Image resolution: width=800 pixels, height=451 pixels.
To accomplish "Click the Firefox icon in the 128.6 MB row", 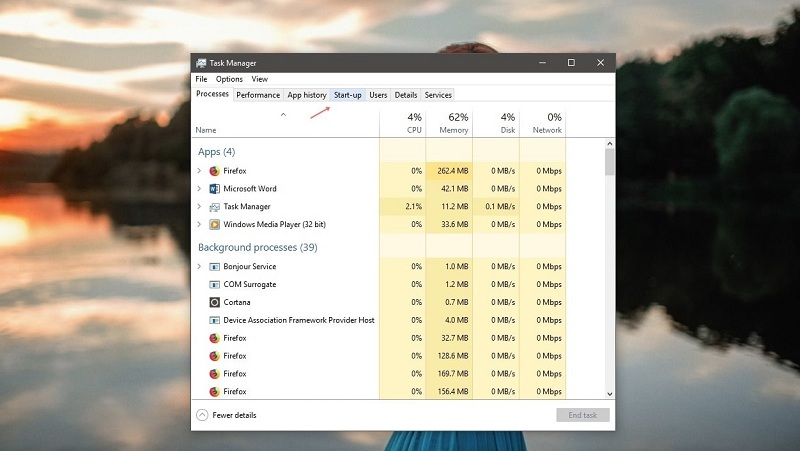I will (x=214, y=356).
